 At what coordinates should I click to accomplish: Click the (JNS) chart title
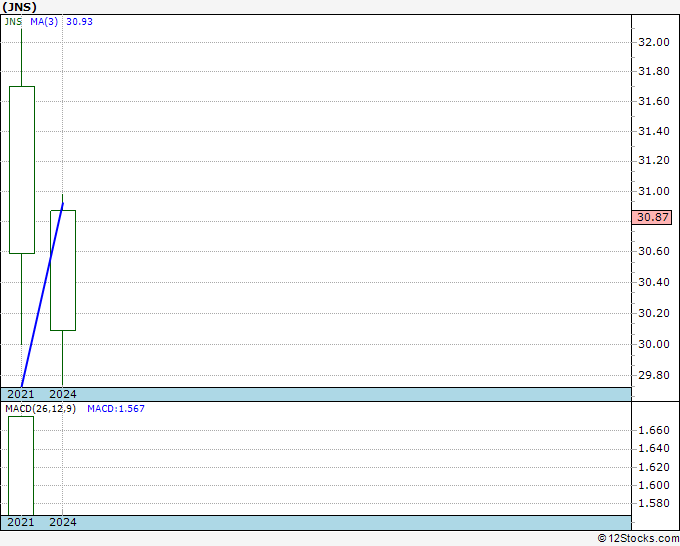[20, 7]
